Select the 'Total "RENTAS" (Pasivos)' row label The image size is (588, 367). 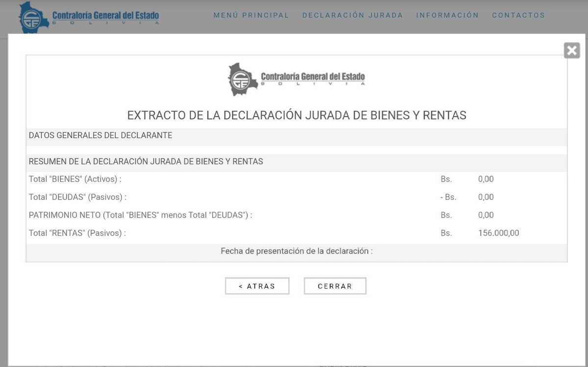point(77,233)
